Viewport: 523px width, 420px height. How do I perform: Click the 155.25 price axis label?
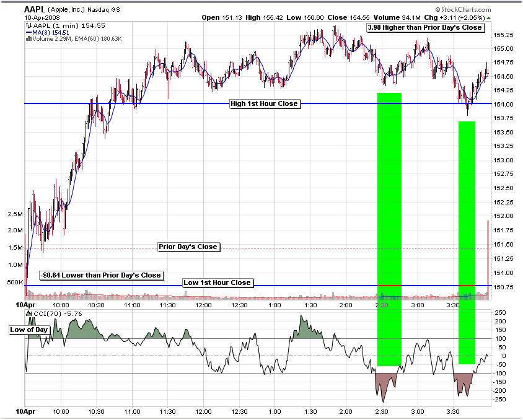tap(504, 35)
